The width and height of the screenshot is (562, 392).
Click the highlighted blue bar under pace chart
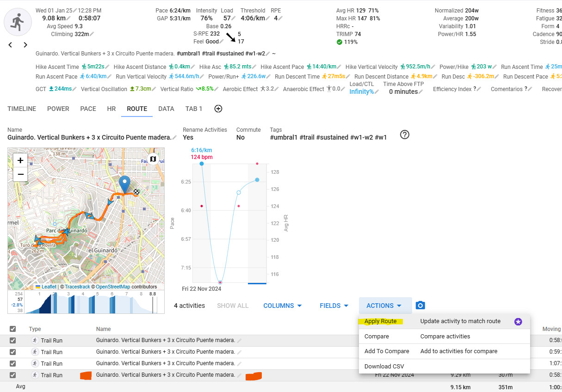[257, 283]
